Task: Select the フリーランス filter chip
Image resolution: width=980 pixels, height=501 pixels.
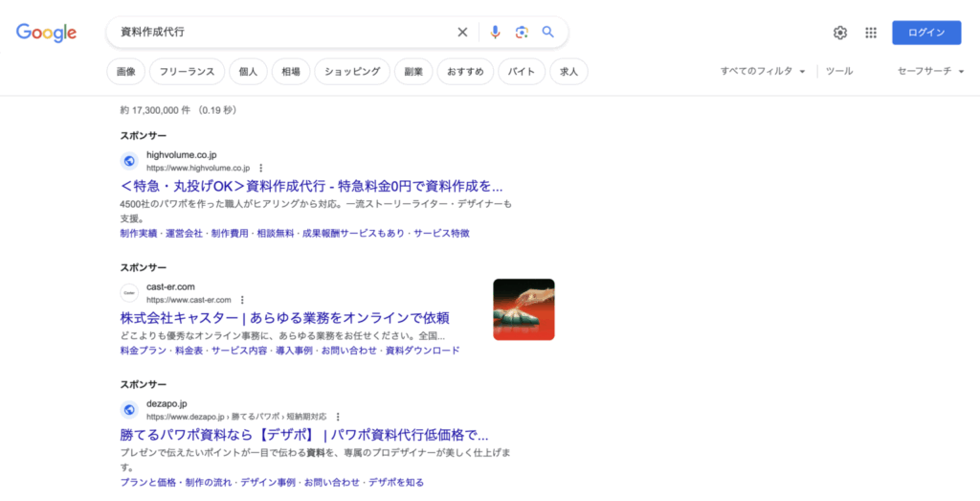Action: coord(187,72)
